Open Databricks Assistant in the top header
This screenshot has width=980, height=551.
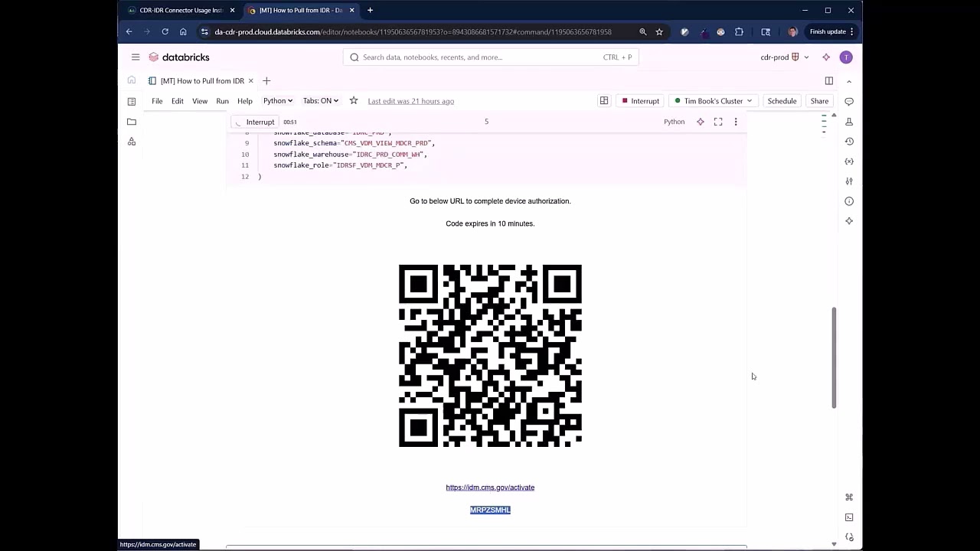(x=826, y=57)
